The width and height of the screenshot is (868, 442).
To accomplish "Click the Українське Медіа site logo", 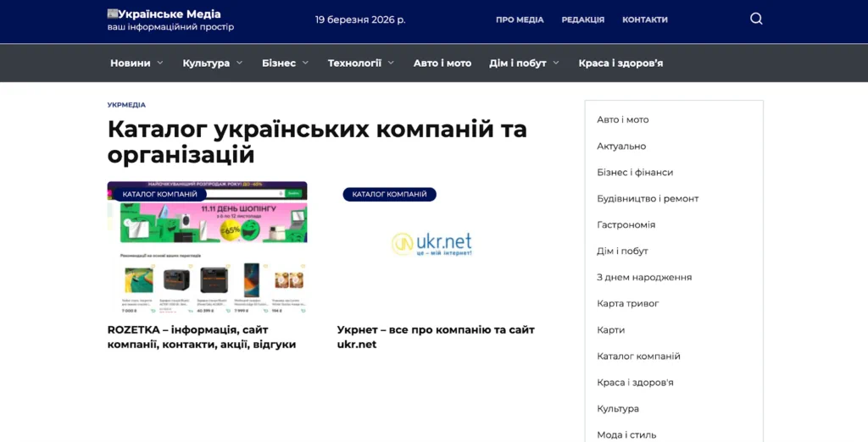I will click(x=164, y=14).
